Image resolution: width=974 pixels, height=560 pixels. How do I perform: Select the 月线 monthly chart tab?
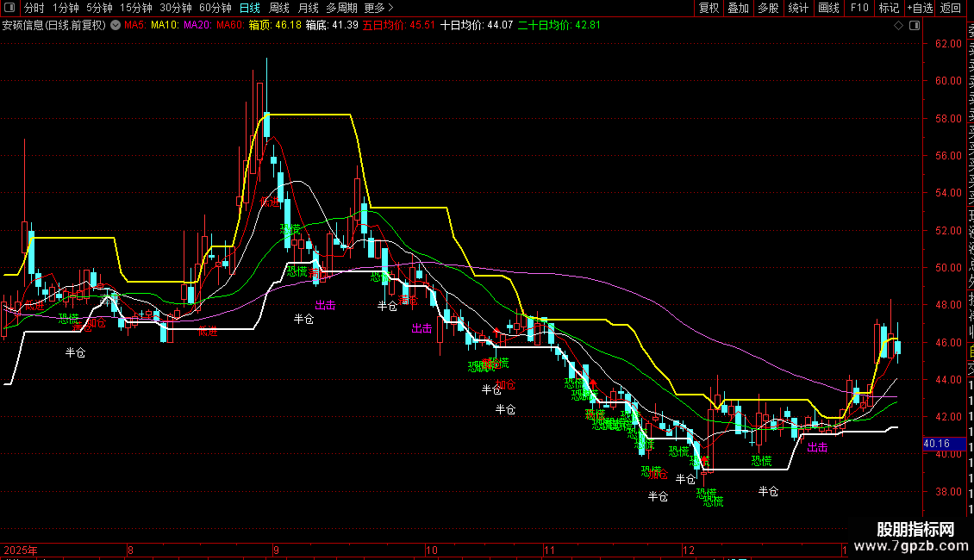[308, 9]
